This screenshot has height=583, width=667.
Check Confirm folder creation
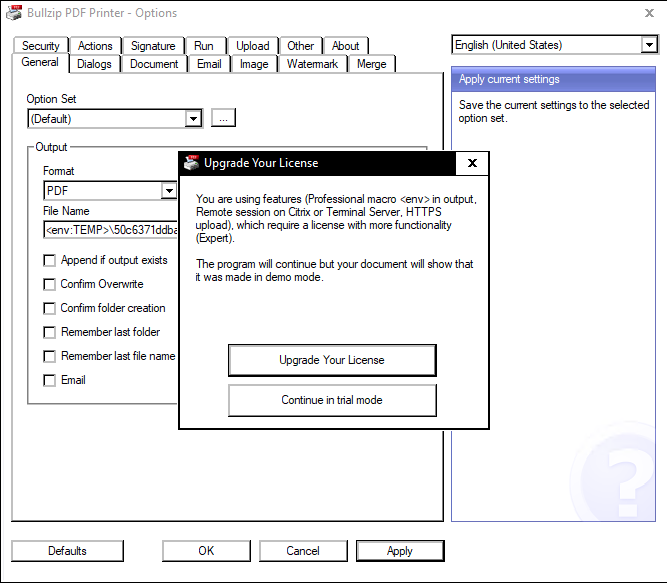tap(49, 308)
